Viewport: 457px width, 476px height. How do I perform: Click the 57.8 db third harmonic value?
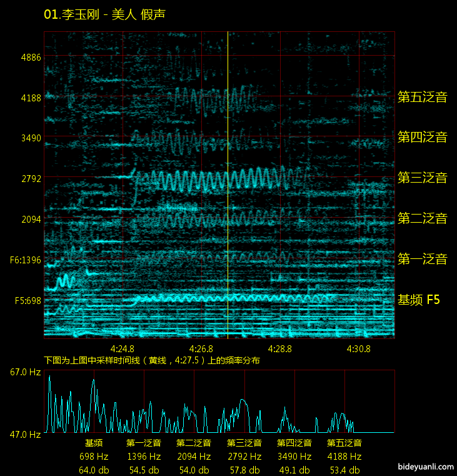click(244, 470)
